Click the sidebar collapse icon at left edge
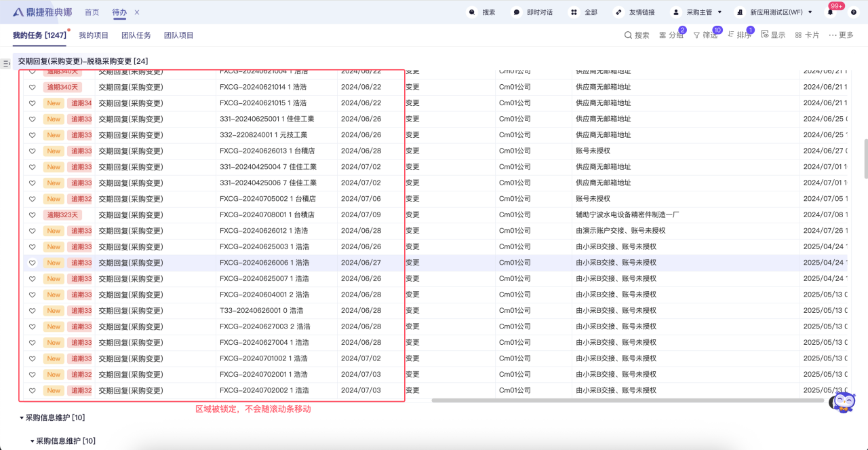Image resolution: width=868 pixels, height=450 pixels. tap(6, 63)
